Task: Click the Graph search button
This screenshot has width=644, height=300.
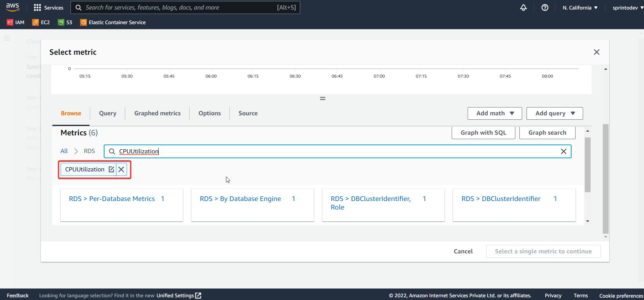Action: [547, 133]
